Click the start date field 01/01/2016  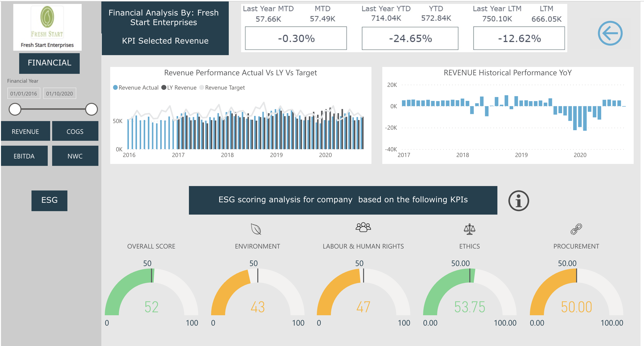(x=24, y=94)
